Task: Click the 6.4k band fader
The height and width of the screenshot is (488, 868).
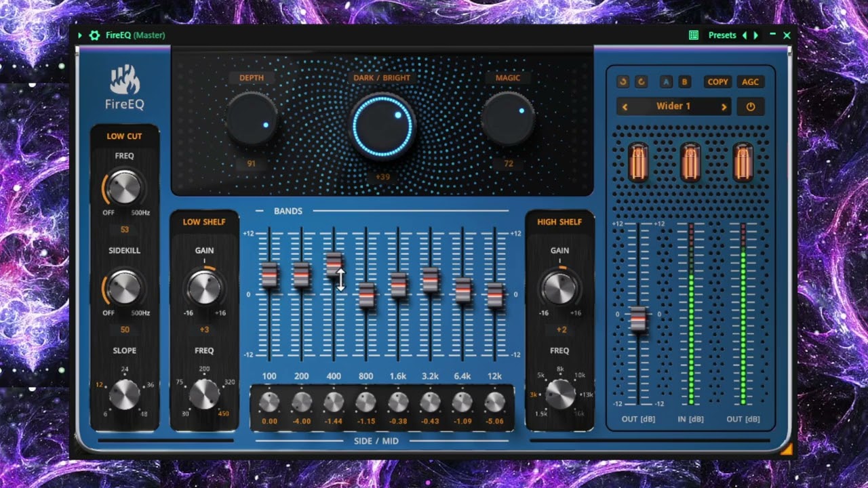Action: pos(462,289)
